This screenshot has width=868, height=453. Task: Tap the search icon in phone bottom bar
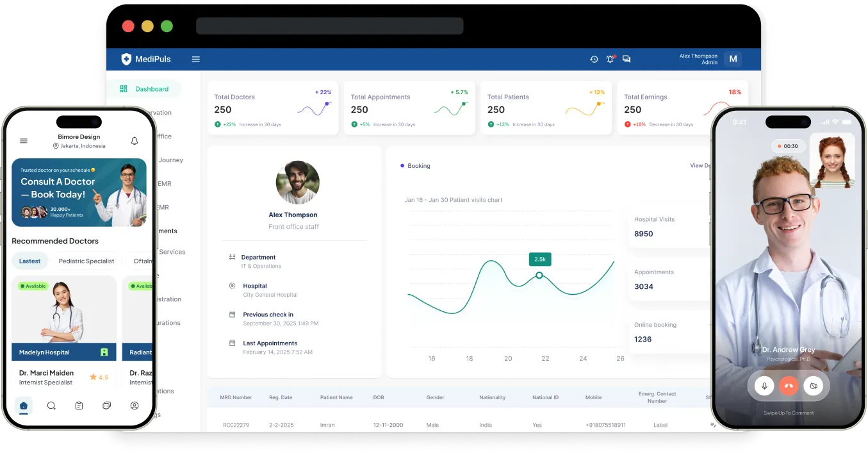pos(51,406)
